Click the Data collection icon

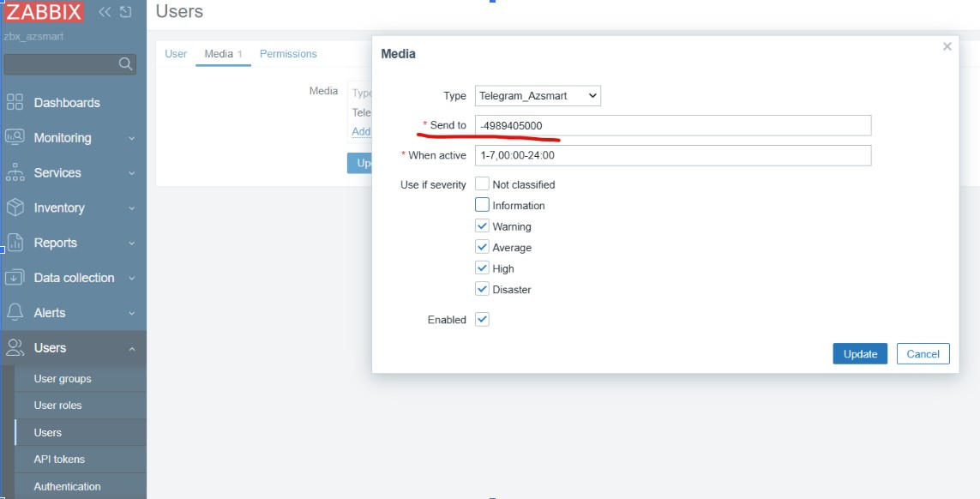tap(15, 278)
